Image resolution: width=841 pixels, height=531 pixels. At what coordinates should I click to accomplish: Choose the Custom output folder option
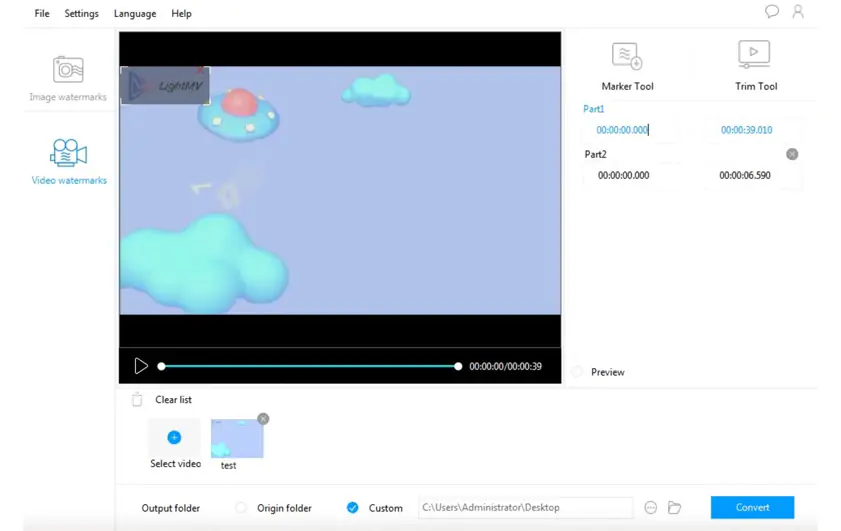352,507
